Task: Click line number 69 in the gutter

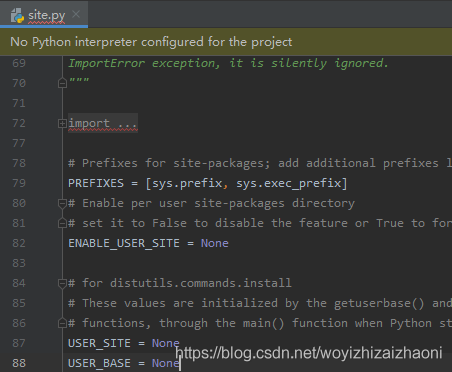Action: pyautogui.click(x=19, y=63)
